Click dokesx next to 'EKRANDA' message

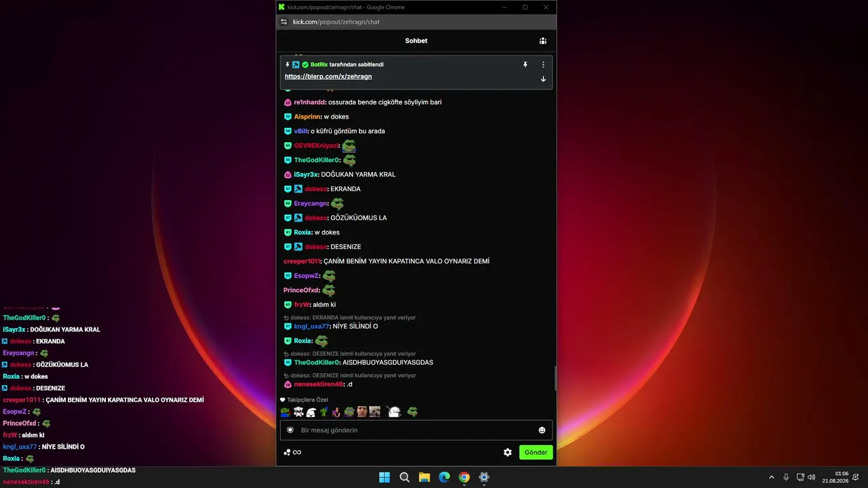pyautogui.click(x=316, y=189)
